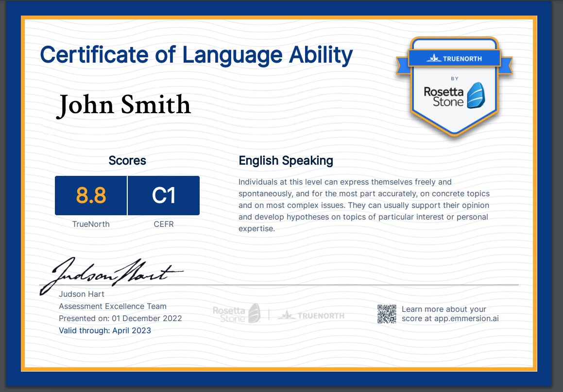
Task: Select the certificate holder name John Smith
Action: pyautogui.click(x=124, y=105)
